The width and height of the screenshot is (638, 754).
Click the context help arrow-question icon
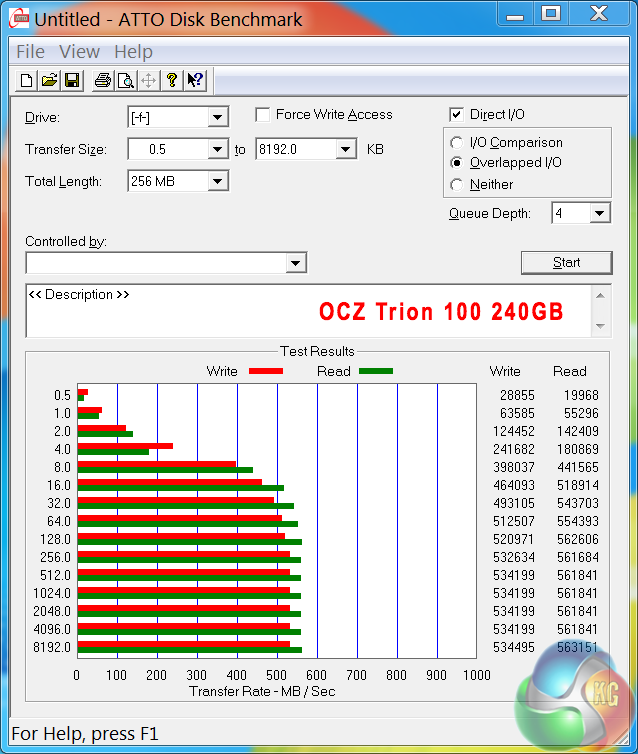[x=195, y=80]
